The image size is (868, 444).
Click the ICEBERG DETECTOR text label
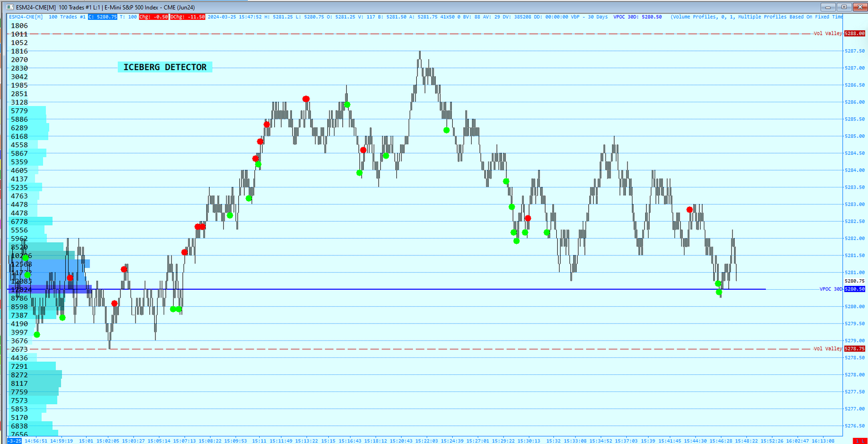point(165,67)
